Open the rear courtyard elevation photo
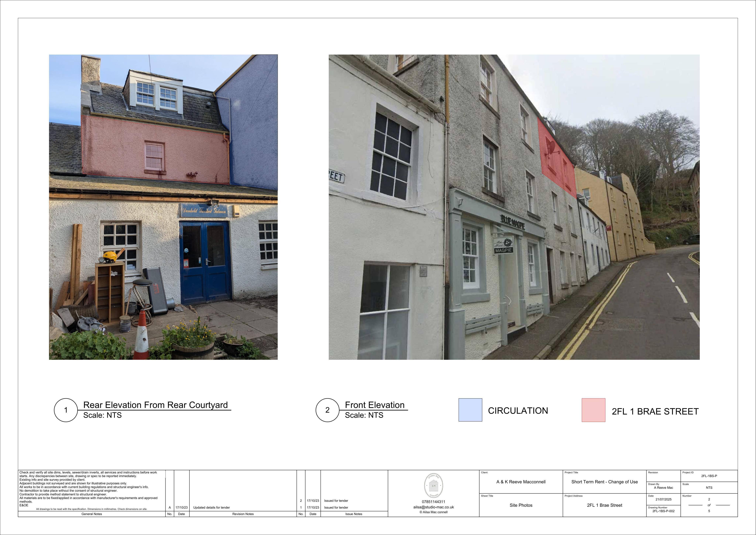This screenshot has width=756, height=535. click(x=163, y=207)
